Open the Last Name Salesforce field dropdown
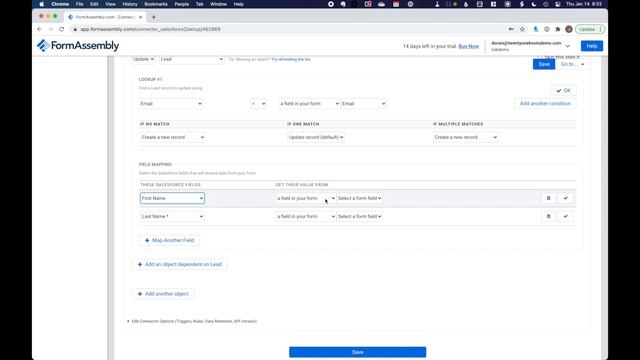 point(172,216)
